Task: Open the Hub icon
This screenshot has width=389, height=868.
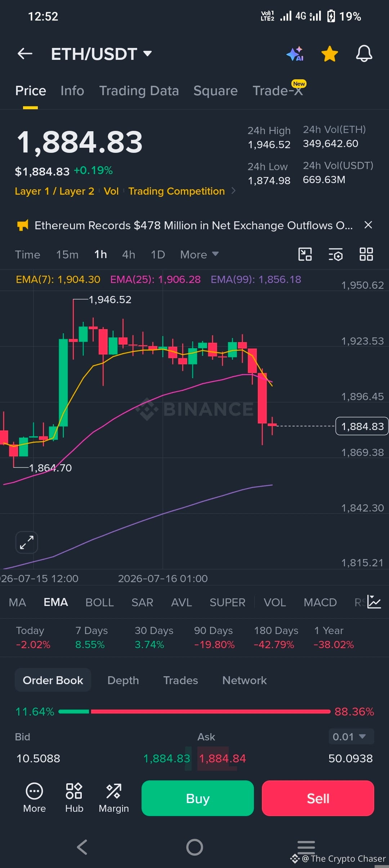Action: 74,798
